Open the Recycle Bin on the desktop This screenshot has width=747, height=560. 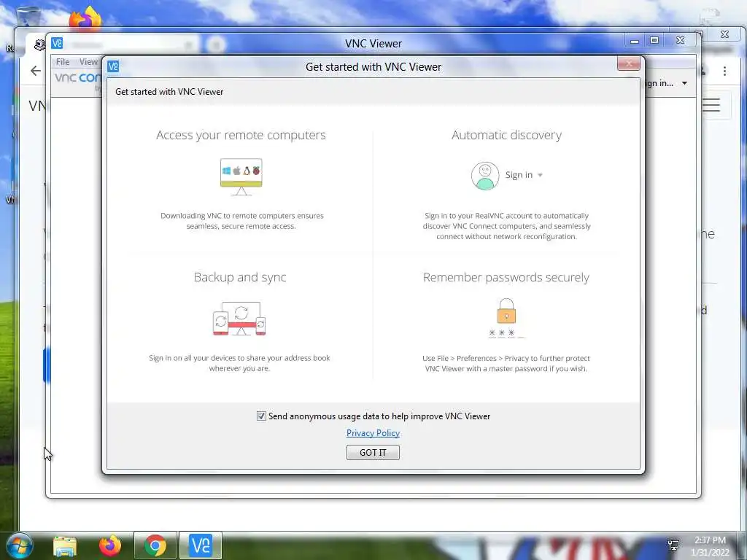click(27, 16)
